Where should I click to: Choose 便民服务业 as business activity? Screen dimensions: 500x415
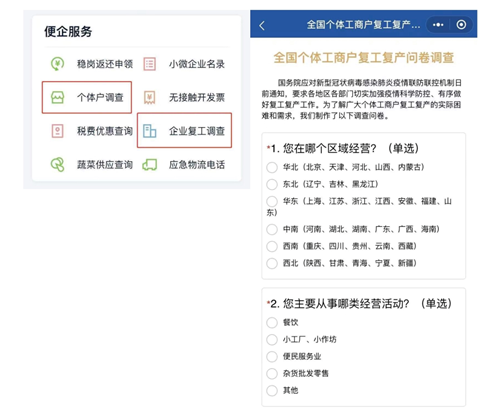click(x=272, y=357)
